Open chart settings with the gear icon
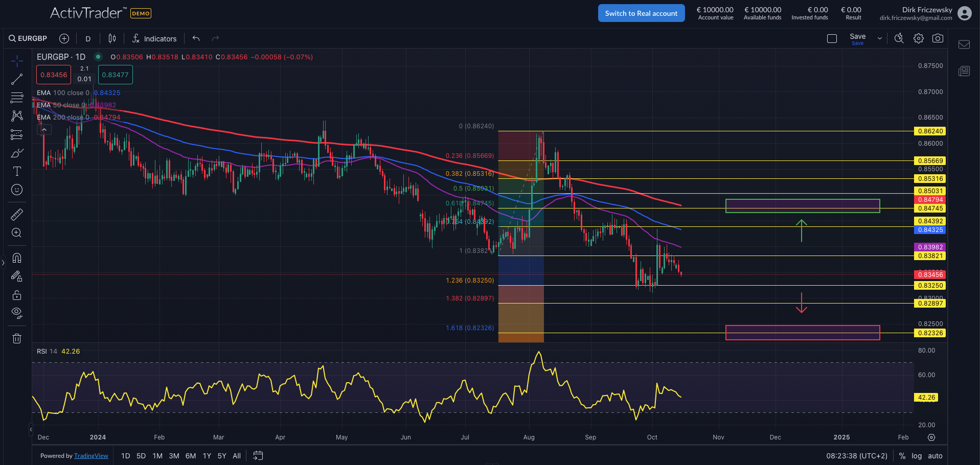Screen dimensions: 980x465 [919, 38]
